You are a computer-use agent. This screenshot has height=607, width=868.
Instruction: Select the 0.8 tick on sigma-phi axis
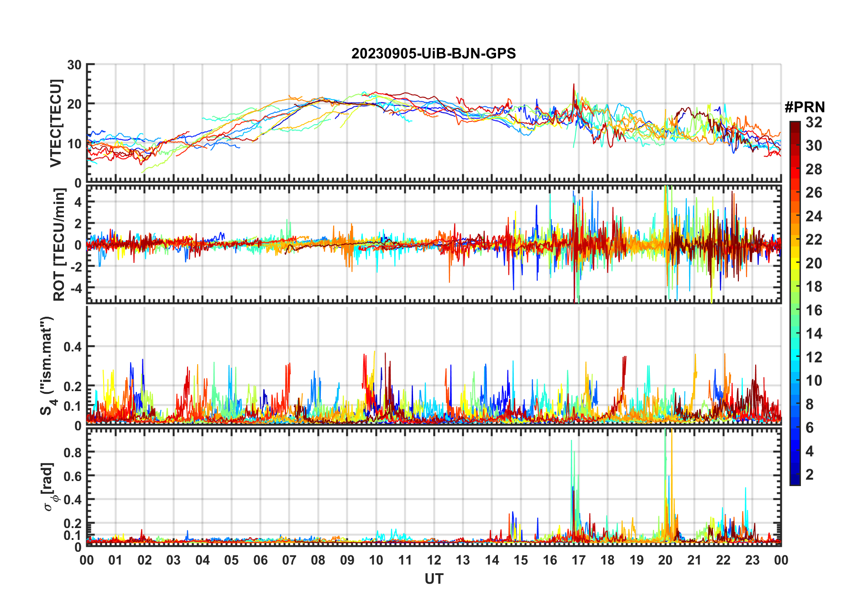[72, 452]
